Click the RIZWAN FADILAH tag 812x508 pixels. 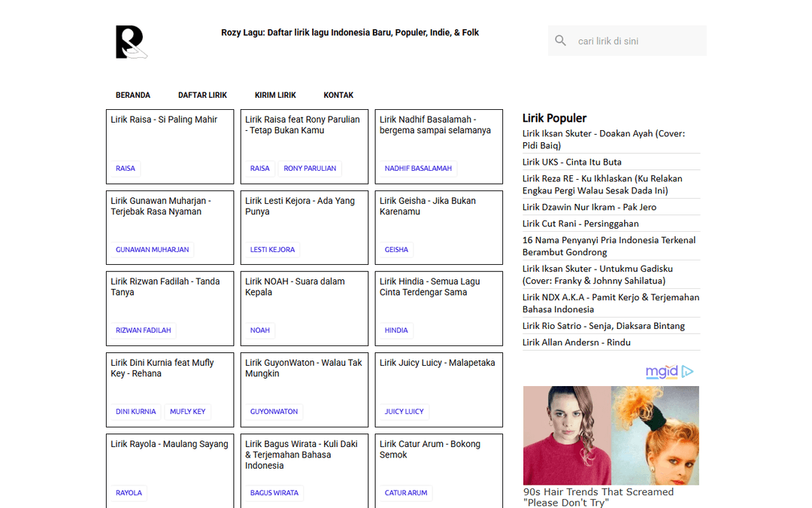(x=144, y=330)
